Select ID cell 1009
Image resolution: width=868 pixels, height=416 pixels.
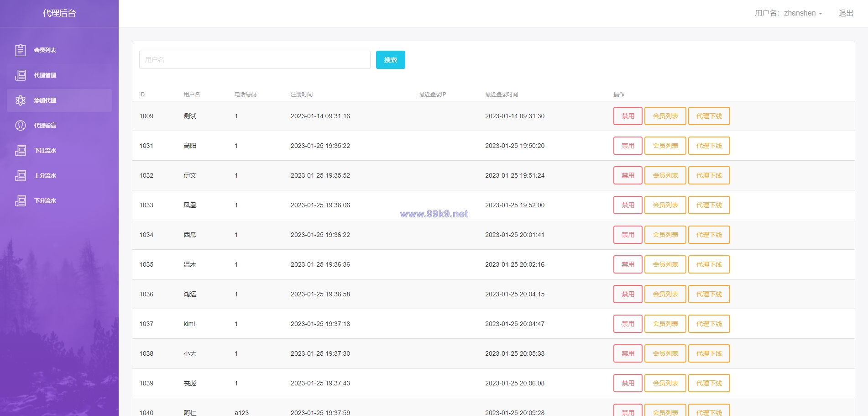146,116
